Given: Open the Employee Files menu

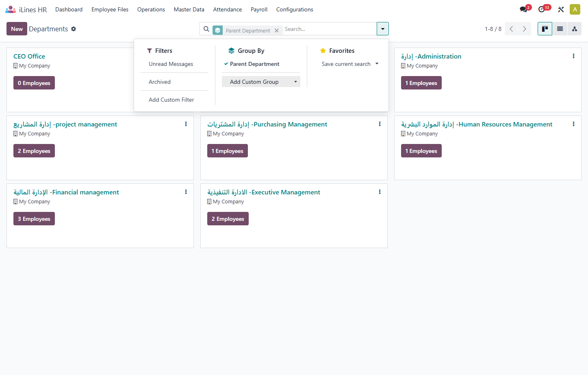Looking at the screenshot, I should click(x=110, y=9).
